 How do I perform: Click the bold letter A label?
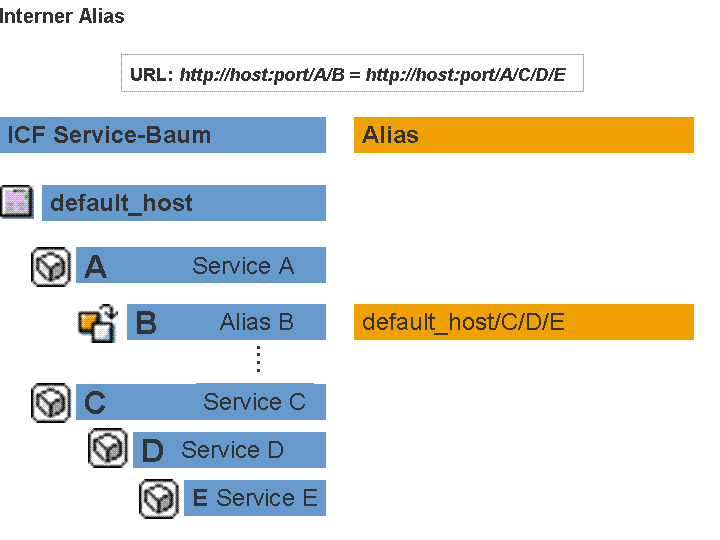point(96,267)
